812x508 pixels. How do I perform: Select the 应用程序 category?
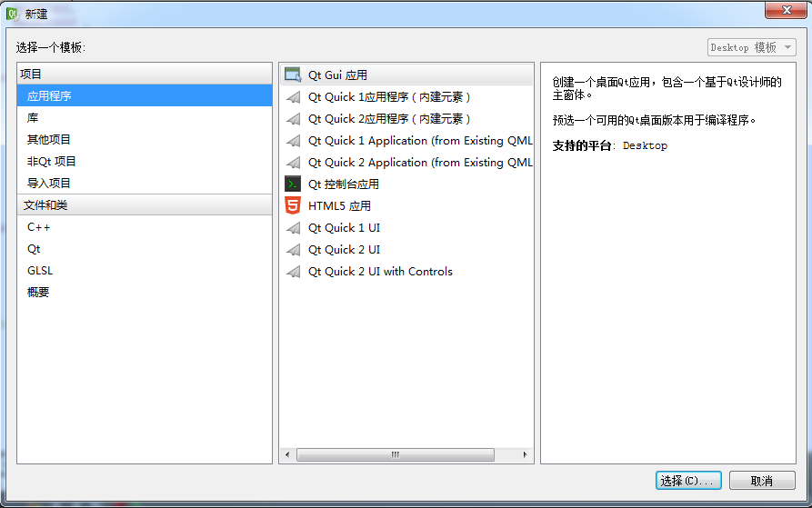pyautogui.click(x=145, y=96)
